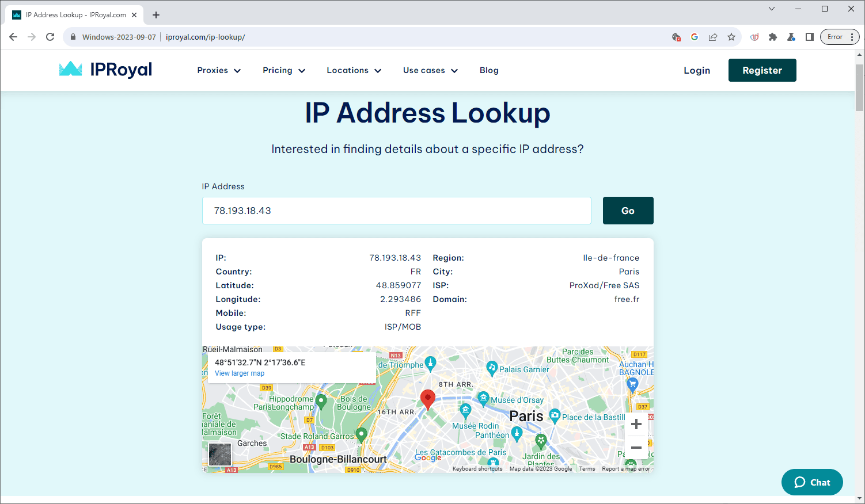
Task: Click the browser address bar URL
Action: [205, 37]
